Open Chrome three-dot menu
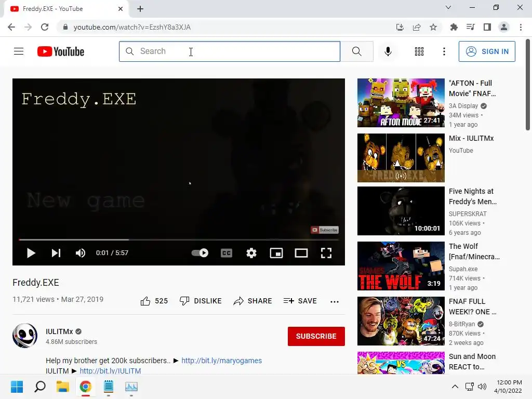 521,27
